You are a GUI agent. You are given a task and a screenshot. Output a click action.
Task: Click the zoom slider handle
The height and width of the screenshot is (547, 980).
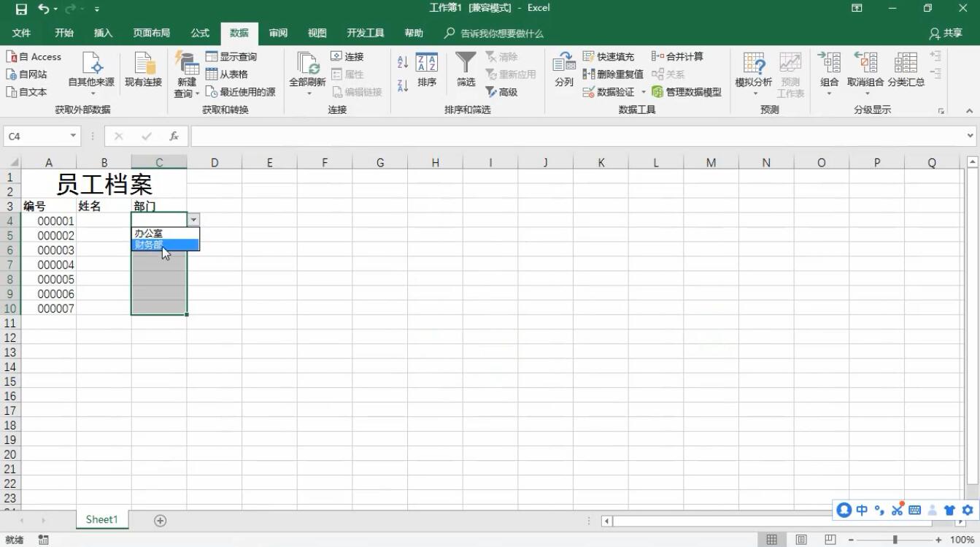[895, 540]
